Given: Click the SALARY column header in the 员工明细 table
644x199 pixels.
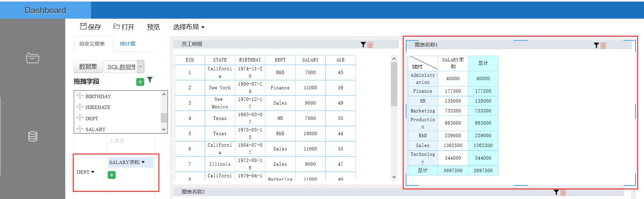Looking at the screenshot, I should [x=310, y=60].
